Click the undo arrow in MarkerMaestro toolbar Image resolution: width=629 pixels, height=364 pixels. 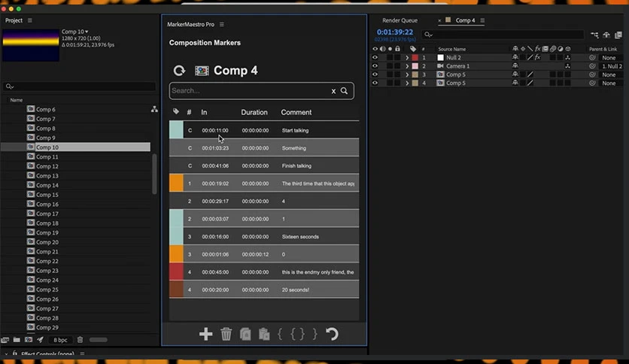tap(332, 334)
